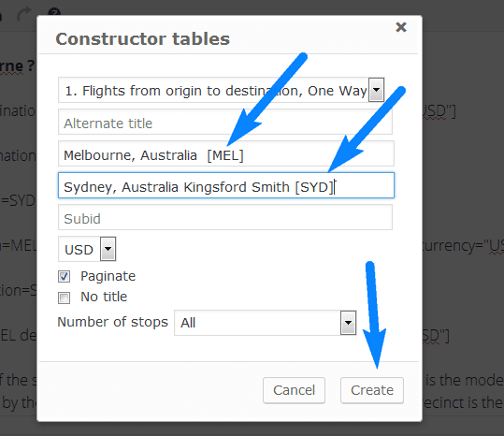This screenshot has width=504, height=436.
Task: Enable the No title checkbox
Action: [x=64, y=298]
